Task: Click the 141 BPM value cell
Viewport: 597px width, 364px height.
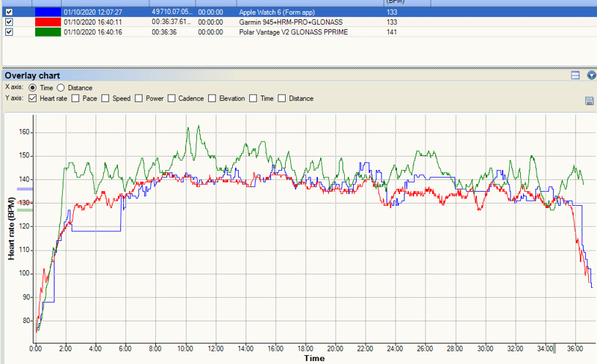Action: [x=392, y=32]
